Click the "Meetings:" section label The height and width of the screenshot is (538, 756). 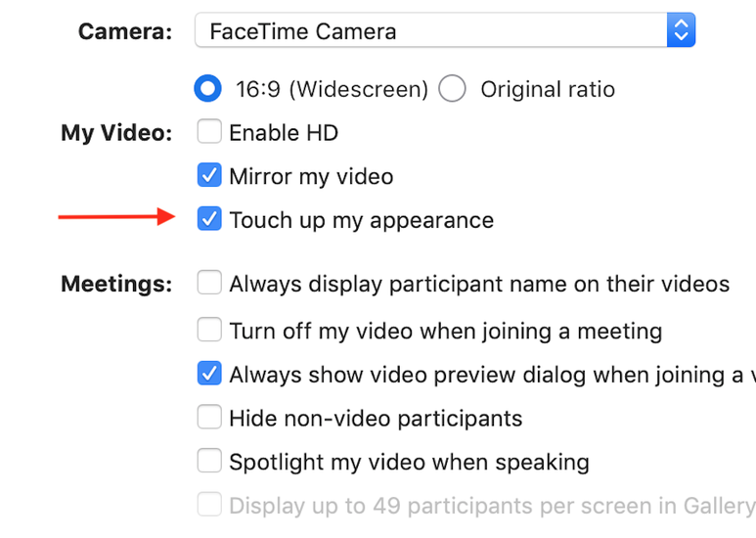pos(116,285)
